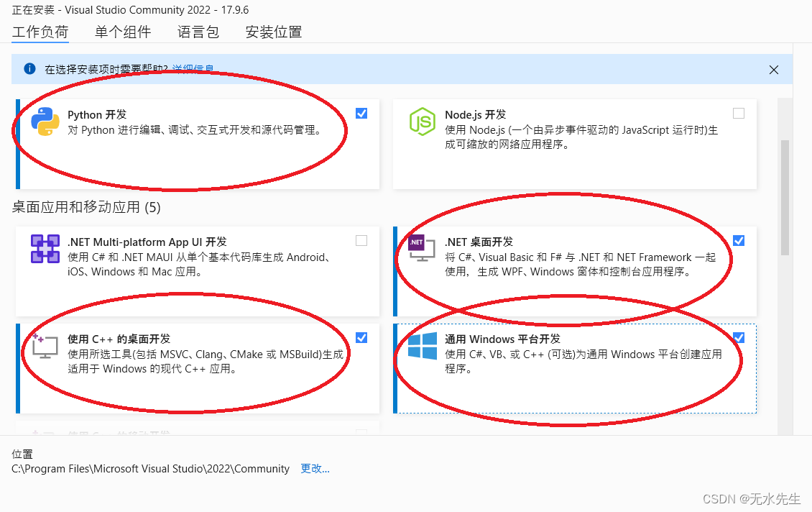This screenshot has height=512, width=812.
Task: Uncheck the .NET 桌面开发 checkbox
Action: pyautogui.click(x=739, y=240)
